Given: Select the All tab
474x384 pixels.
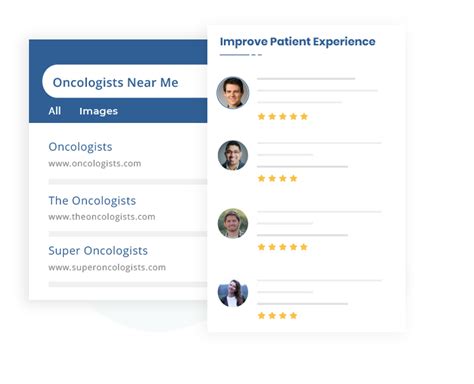Looking at the screenshot, I should (x=55, y=111).
